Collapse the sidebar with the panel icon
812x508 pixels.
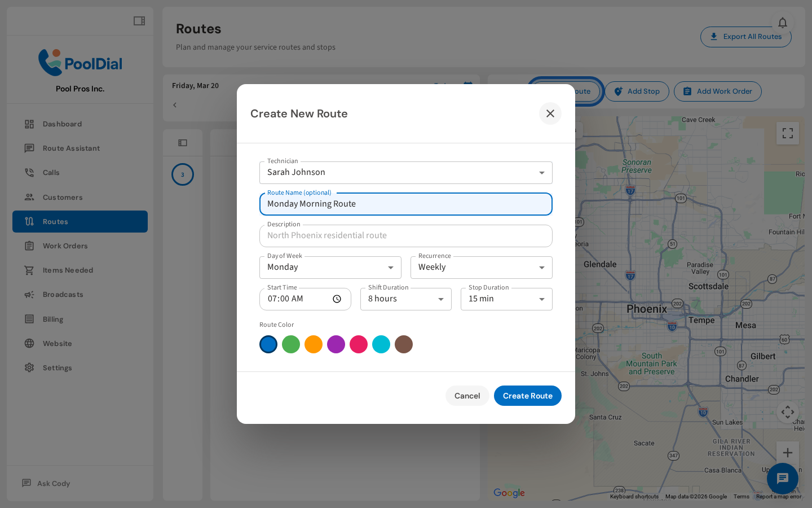[x=139, y=20]
